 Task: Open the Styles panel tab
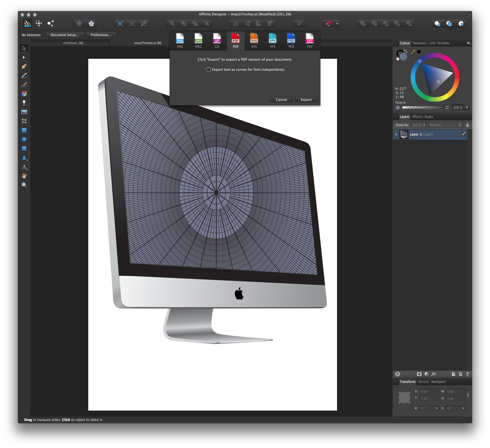[429, 117]
